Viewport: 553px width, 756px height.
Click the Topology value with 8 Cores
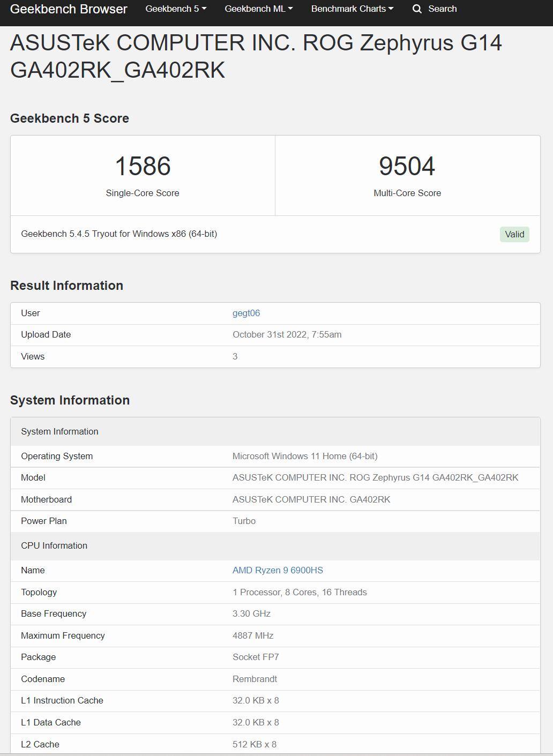300,592
